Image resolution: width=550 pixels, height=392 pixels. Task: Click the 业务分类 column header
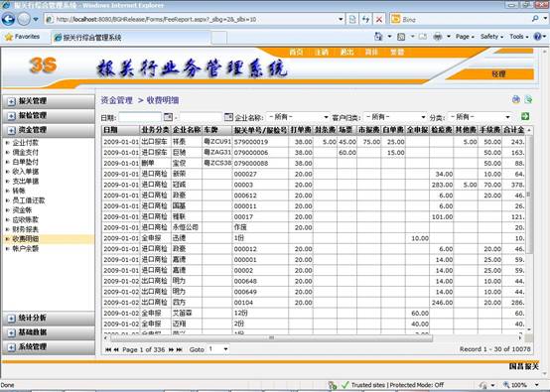(x=156, y=130)
